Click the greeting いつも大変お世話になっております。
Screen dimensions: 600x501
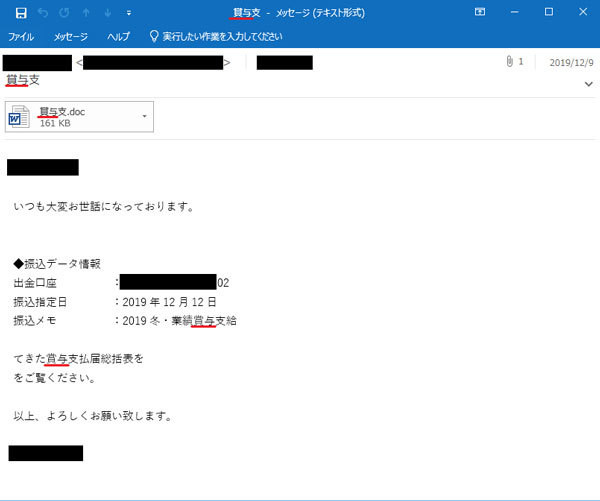(104, 207)
